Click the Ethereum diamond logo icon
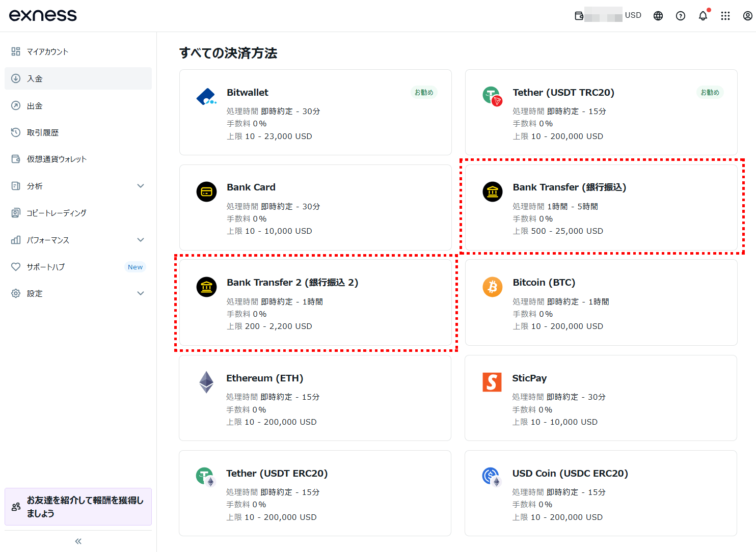Image resolution: width=756 pixels, height=552 pixels. tap(206, 382)
